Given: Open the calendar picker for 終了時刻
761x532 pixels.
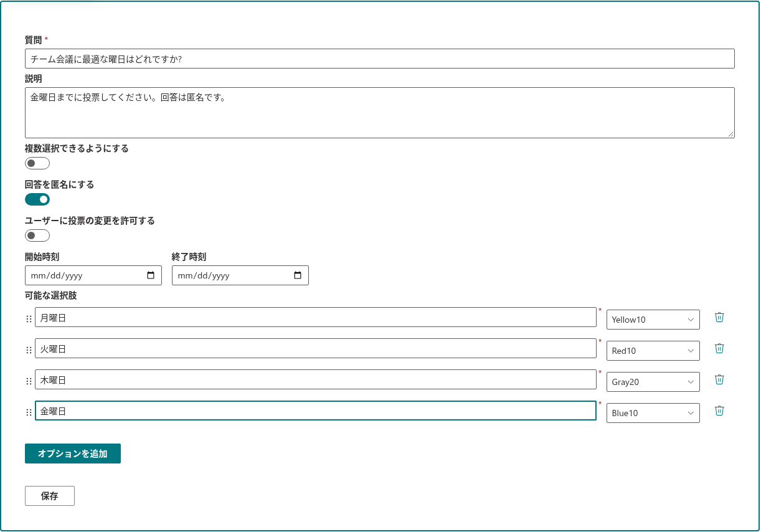Looking at the screenshot, I should (x=298, y=275).
